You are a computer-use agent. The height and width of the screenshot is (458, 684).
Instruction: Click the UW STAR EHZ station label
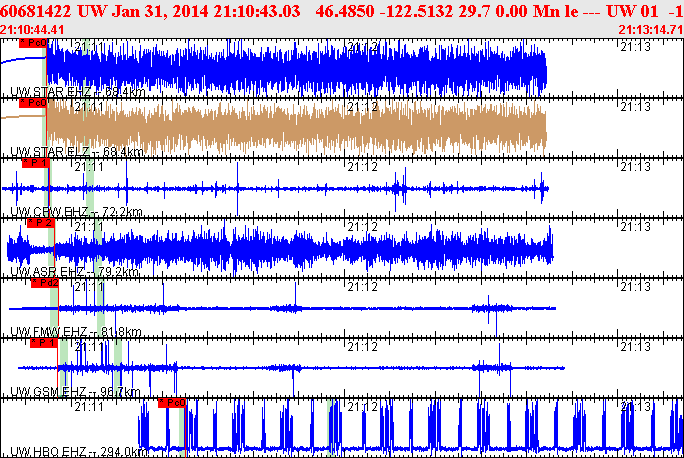point(77,92)
